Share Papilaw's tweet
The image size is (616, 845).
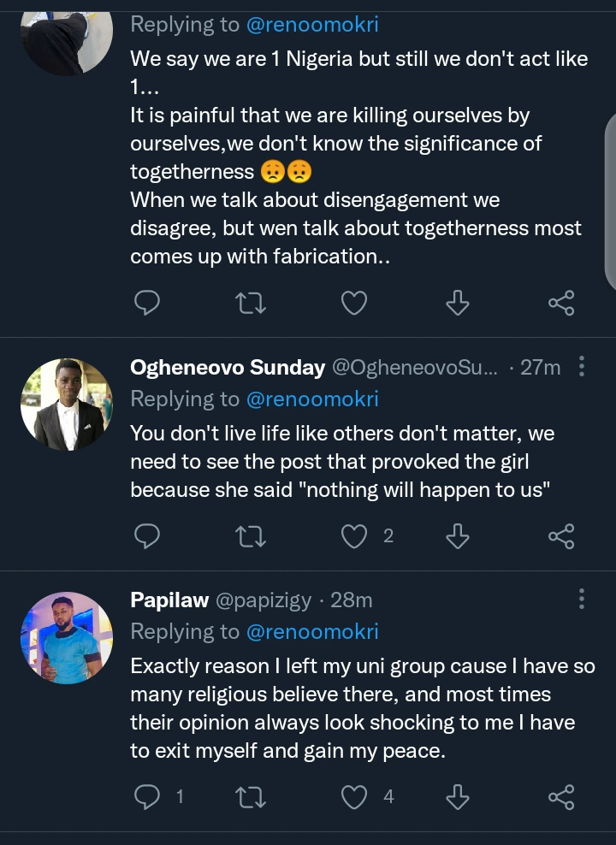(560, 797)
